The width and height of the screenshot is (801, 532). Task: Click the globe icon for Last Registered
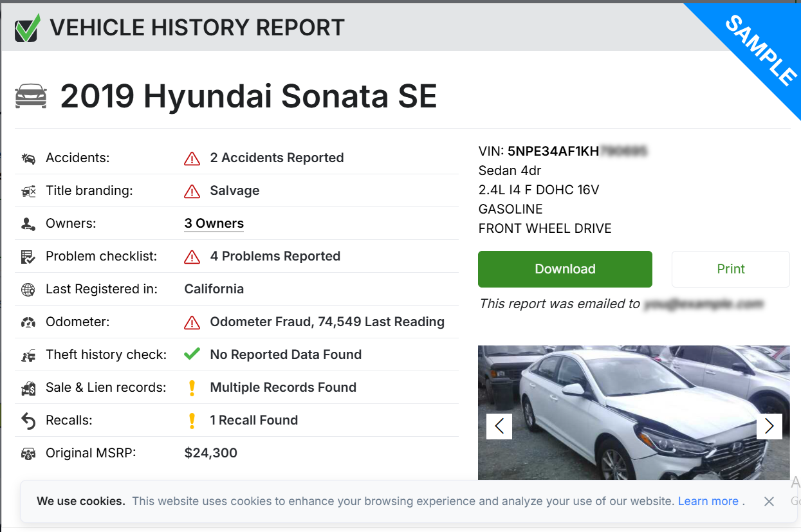coord(28,289)
